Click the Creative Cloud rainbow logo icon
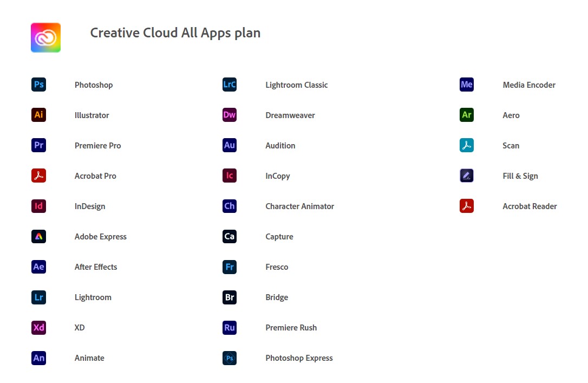 [x=45, y=37]
